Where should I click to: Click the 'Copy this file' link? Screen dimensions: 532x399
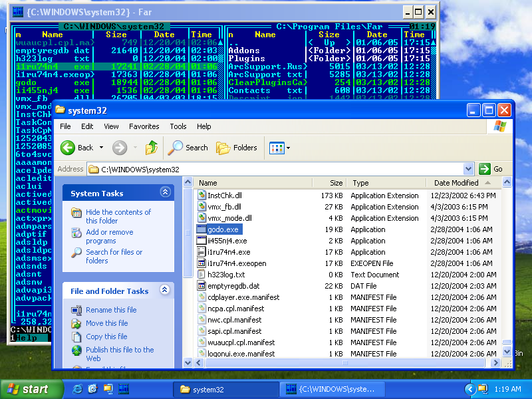(x=106, y=336)
